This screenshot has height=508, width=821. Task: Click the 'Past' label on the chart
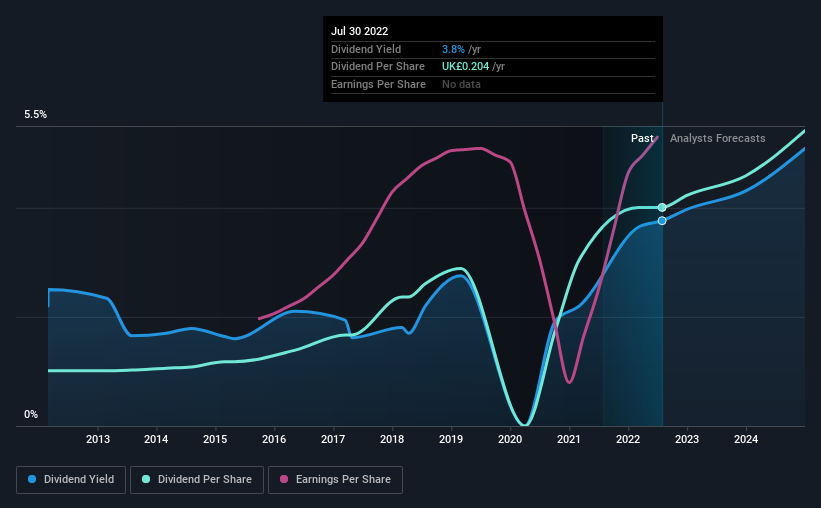click(642, 138)
